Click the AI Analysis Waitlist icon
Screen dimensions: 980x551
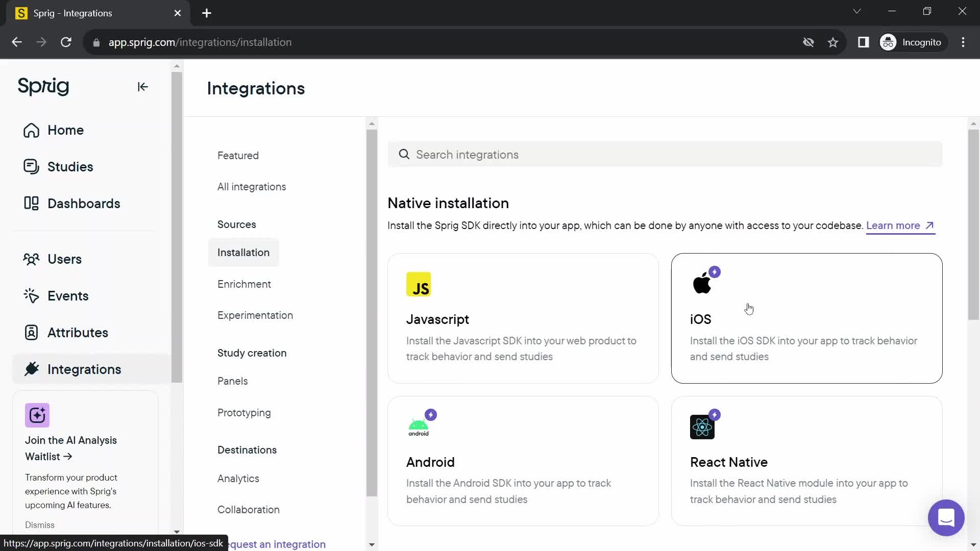tap(36, 416)
